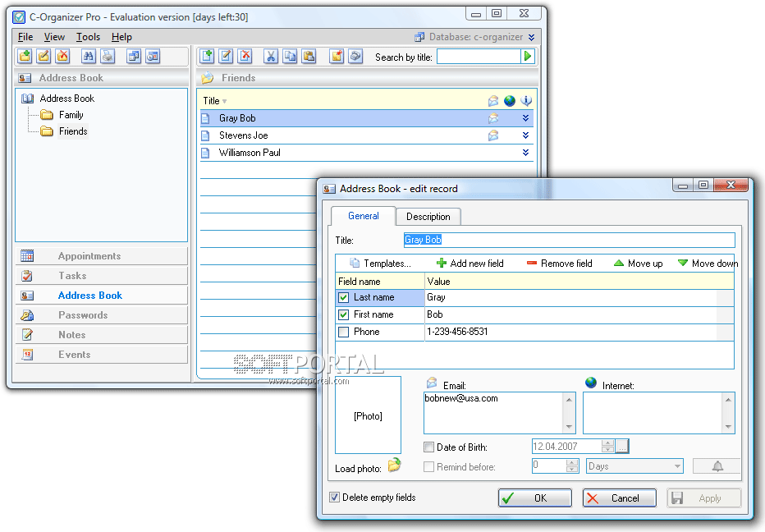This screenshot has height=532, width=765.
Task: Open the Passwords section
Action: coord(102,315)
